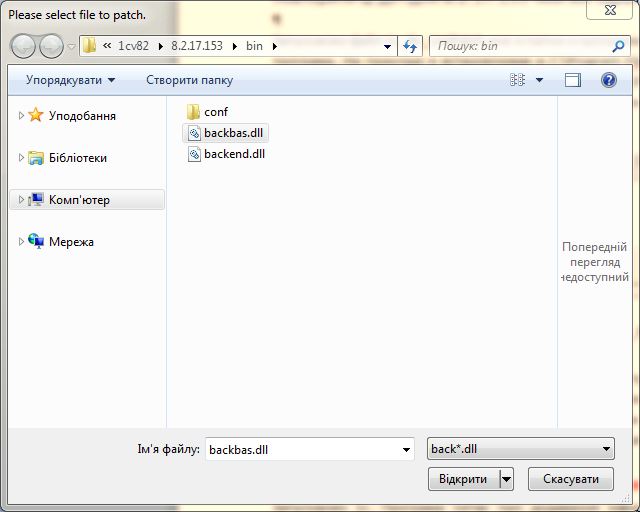The width and height of the screenshot is (640, 512).
Task: Click Створити папку to create folder
Action: click(x=189, y=80)
